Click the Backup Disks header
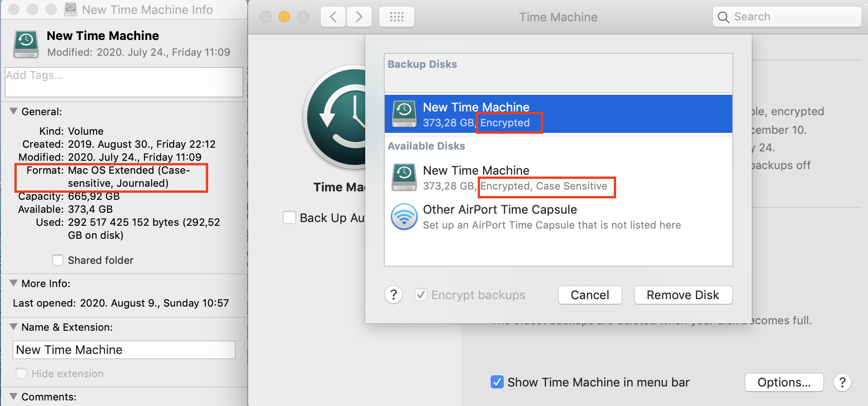The height and width of the screenshot is (406, 868). (x=422, y=64)
